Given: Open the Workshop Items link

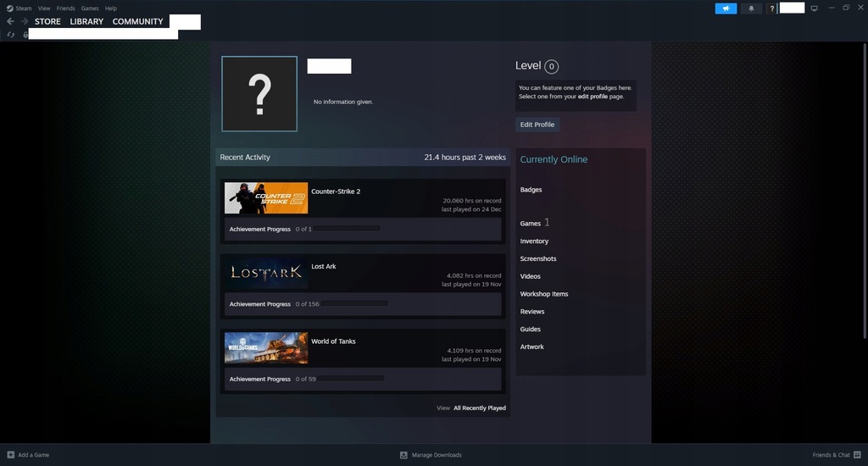Looking at the screenshot, I should tap(544, 294).
